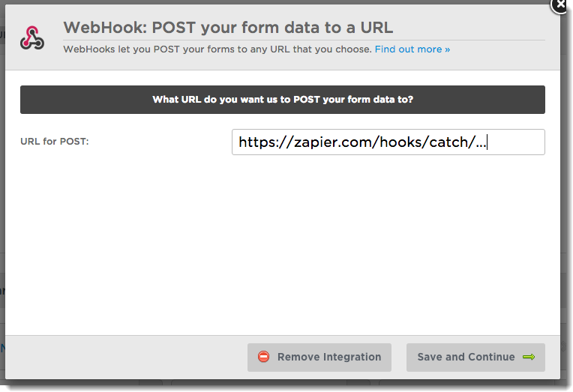Close the WebHook dialog with the X icon

(560, 4)
